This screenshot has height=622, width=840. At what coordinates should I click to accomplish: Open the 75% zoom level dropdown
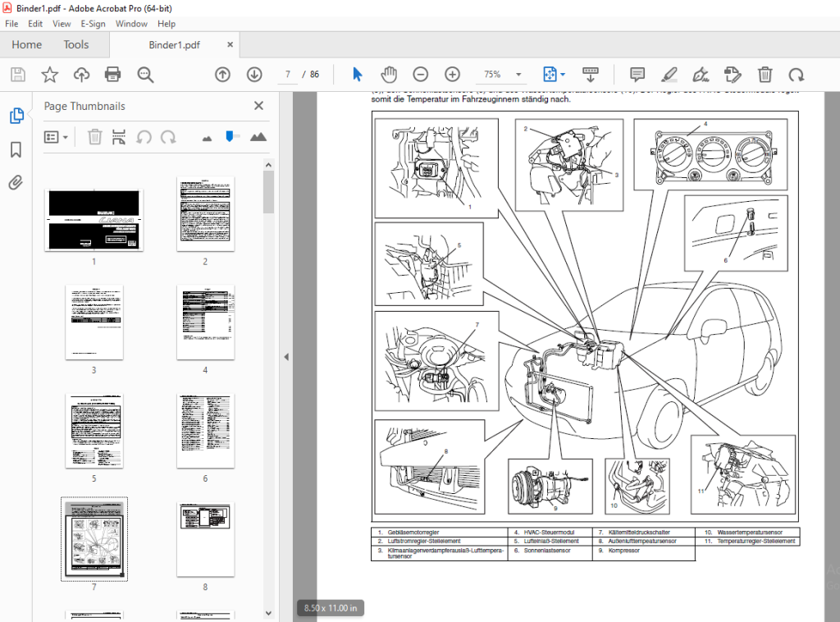pos(518,75)
